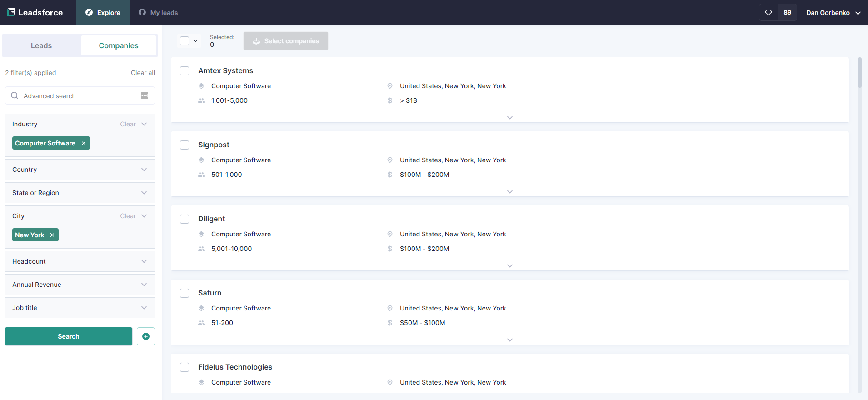Expand Saturn card details
868x400 pixels.
[510, 340]
